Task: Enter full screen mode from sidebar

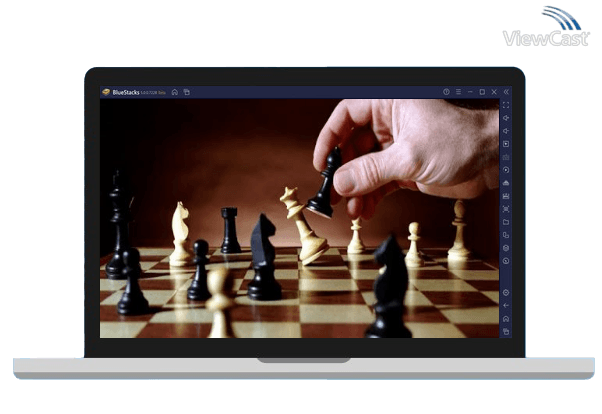Action: coord(506,105)
